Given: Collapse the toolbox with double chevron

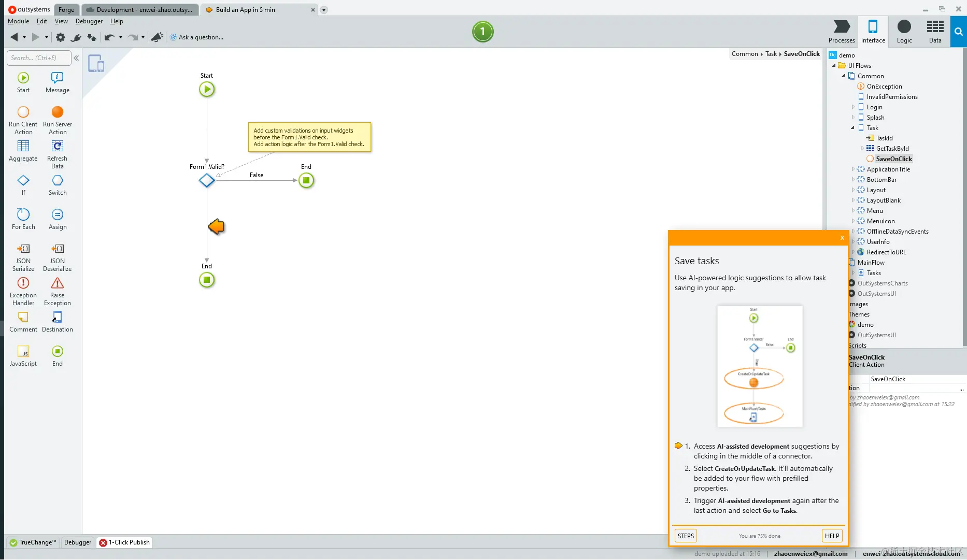Looking at the screenshot, I should pos(76,58).
